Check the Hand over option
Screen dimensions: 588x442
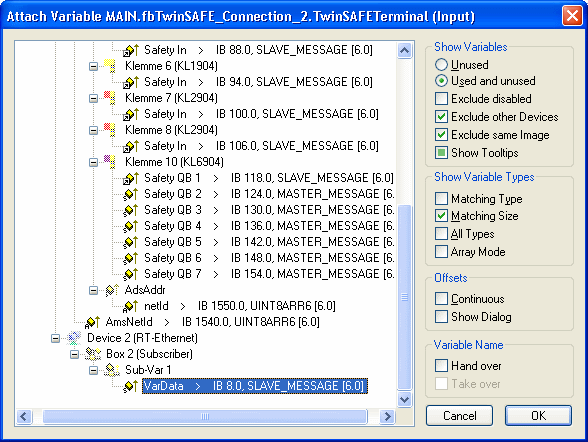point(441,366)
